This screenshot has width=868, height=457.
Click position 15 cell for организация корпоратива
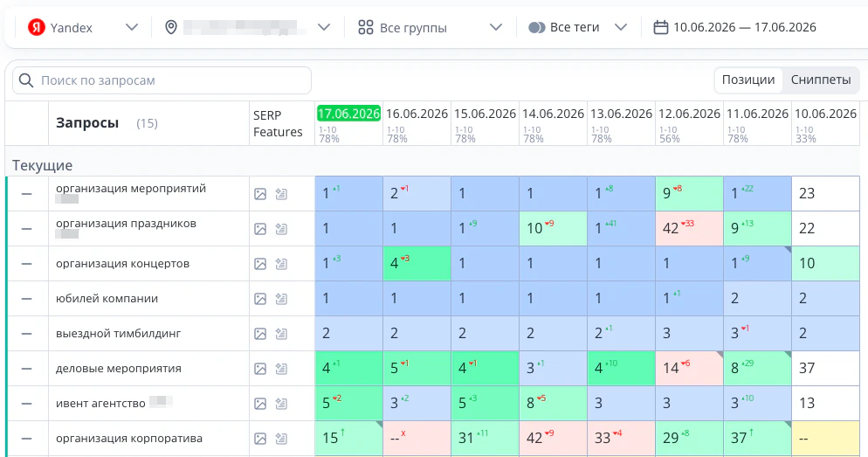click(x=348, y=438)
